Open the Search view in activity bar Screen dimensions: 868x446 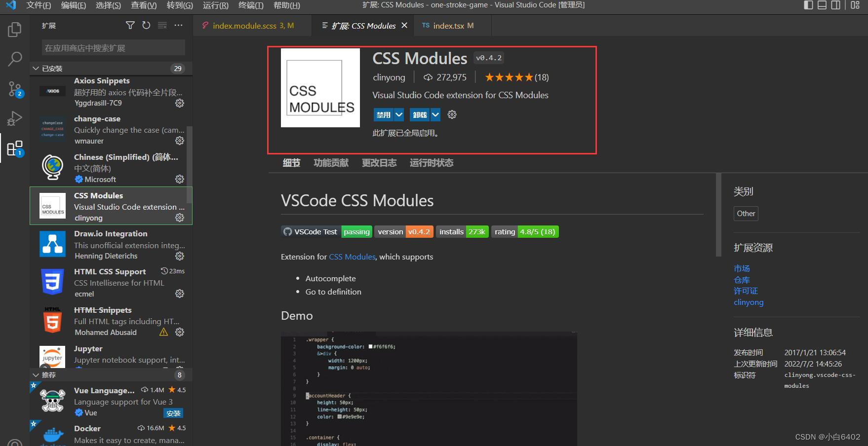pyautogui.click(x=15, y=59)
